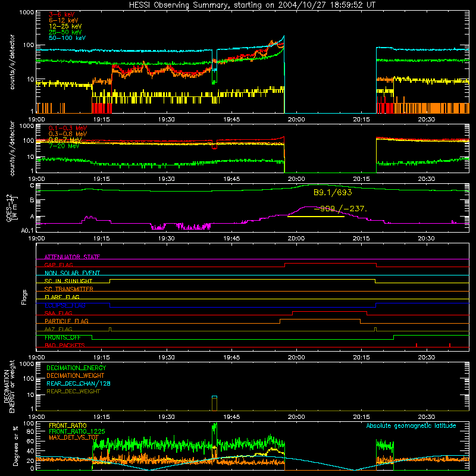Click the HESSI Observing Summary title text

pyautogui.click(x=252, y=5)
